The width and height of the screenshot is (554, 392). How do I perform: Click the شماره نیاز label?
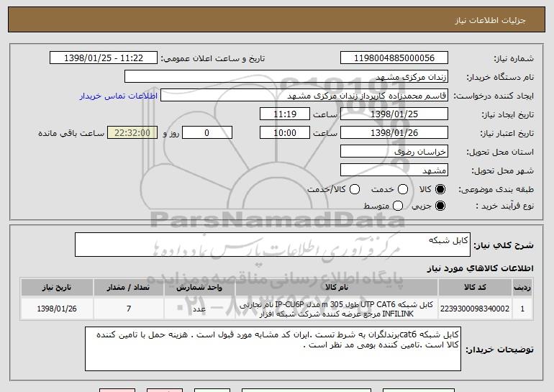[x=514, y=59]
